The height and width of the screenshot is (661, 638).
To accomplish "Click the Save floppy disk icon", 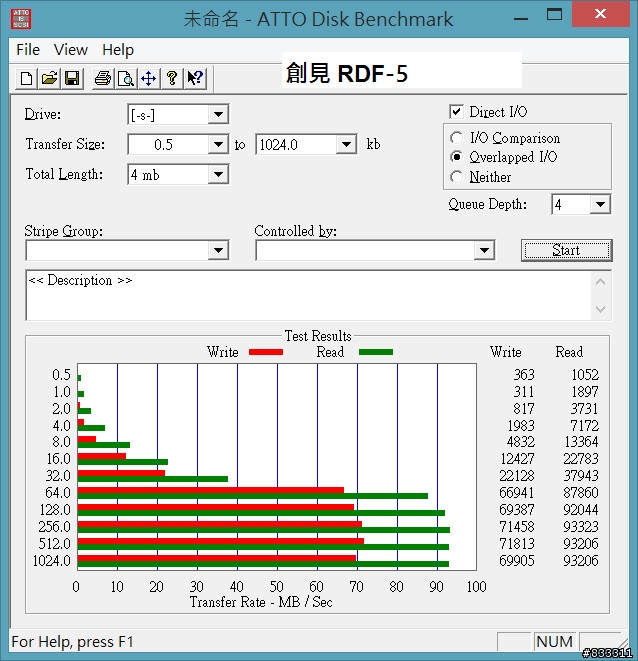I will click(x=72, y=78).
